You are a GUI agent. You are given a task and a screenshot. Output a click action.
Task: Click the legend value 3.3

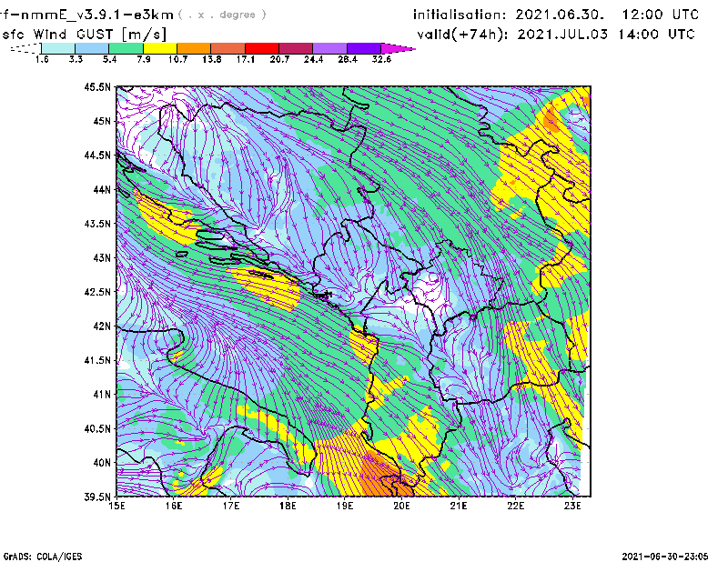tap(76, 59)
